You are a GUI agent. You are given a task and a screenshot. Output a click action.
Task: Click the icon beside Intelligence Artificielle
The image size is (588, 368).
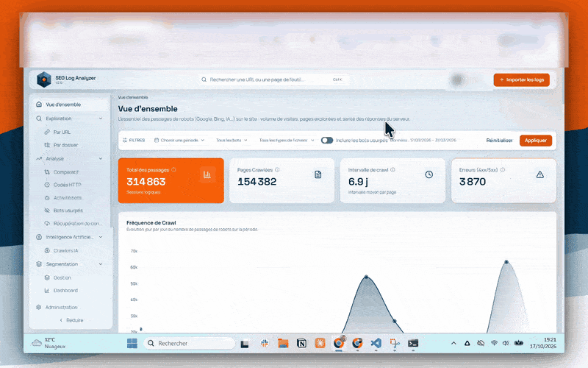pos(39,237)
